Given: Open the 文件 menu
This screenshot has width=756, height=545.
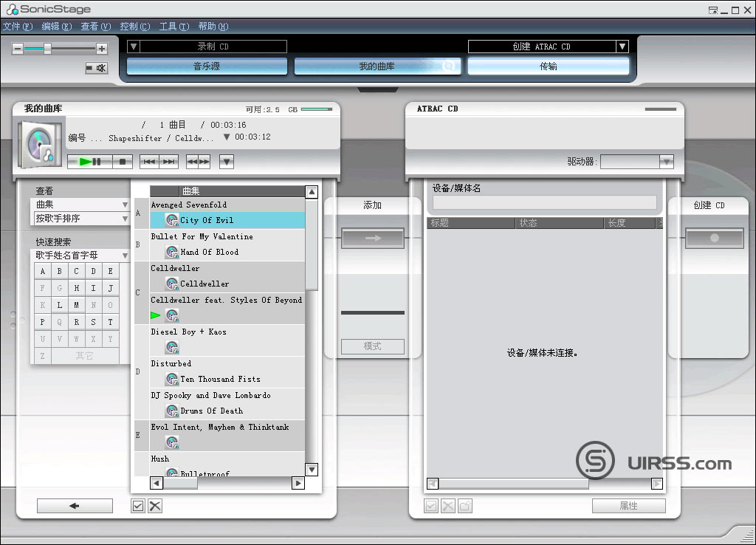Looking at the screenshot, I should click(x=18, y=26).
